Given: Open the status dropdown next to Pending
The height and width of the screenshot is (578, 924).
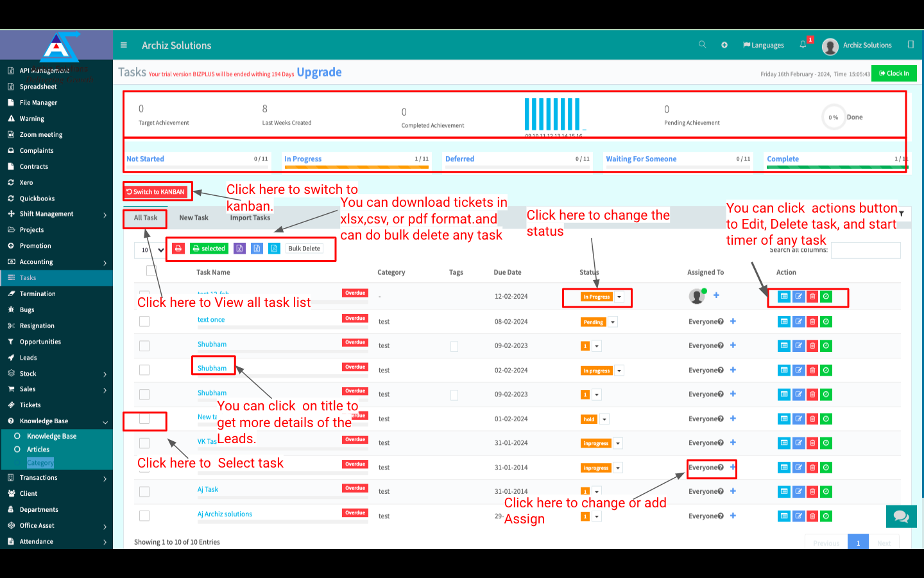Looking at the screenshot, I should pyautogui.click(x=613, y=322).
